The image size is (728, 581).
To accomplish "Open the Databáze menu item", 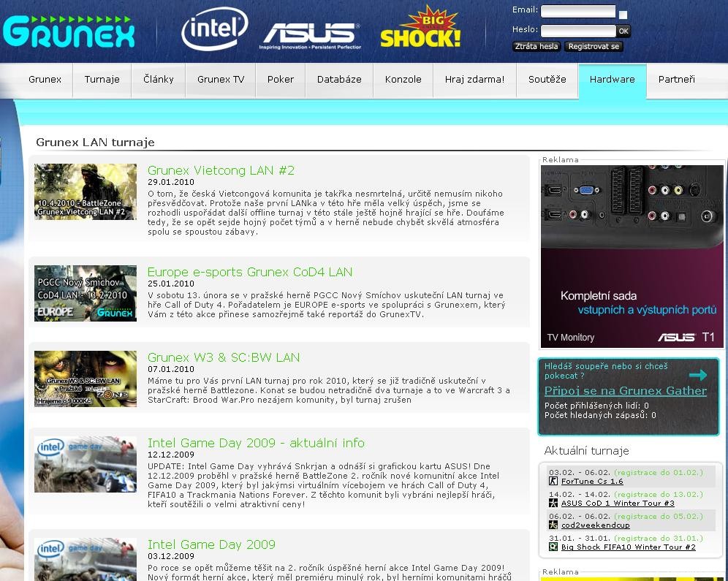I will coord(339,80).
